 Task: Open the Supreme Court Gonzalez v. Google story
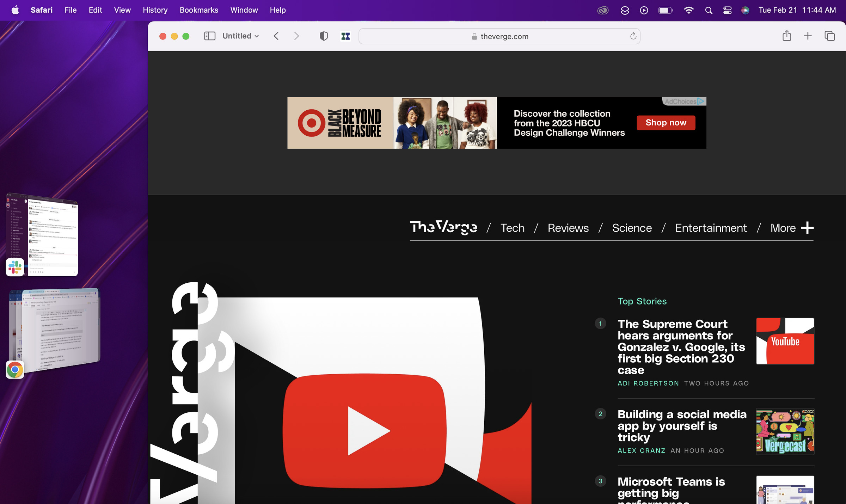[681, 347]
